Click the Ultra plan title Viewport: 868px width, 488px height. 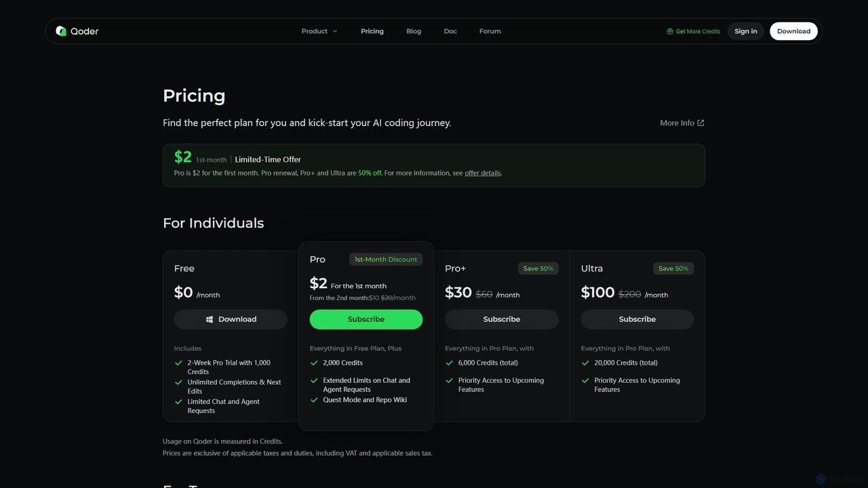tap(592, 268)
